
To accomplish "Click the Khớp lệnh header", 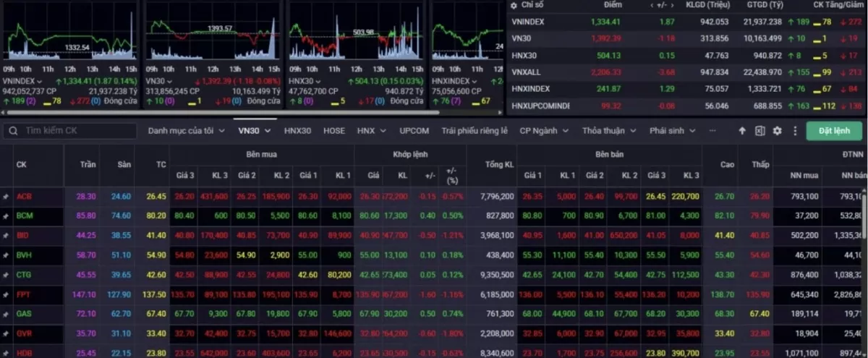I will point(410,155).
